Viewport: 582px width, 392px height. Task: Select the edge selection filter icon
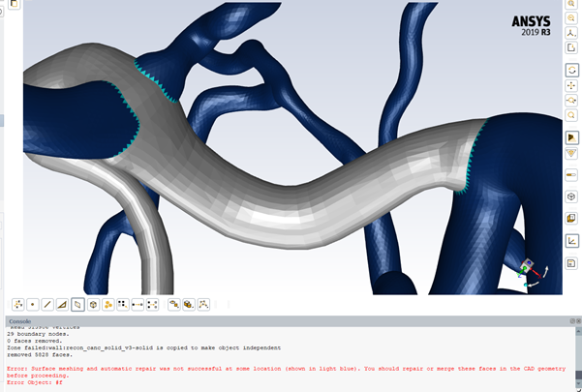point(47,304)
